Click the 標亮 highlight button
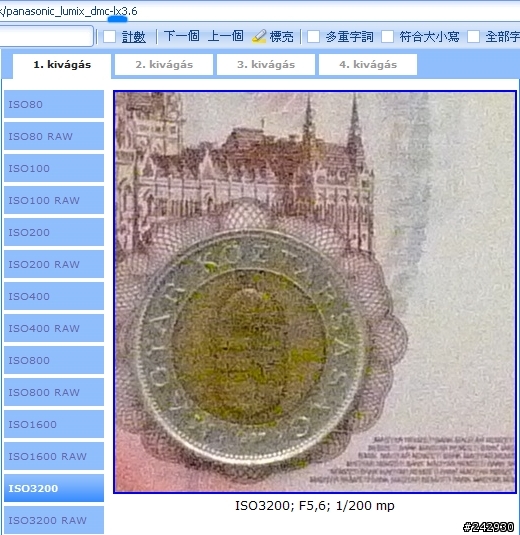The width and height of the screenshot is (520, 535). tap(281, 37)
